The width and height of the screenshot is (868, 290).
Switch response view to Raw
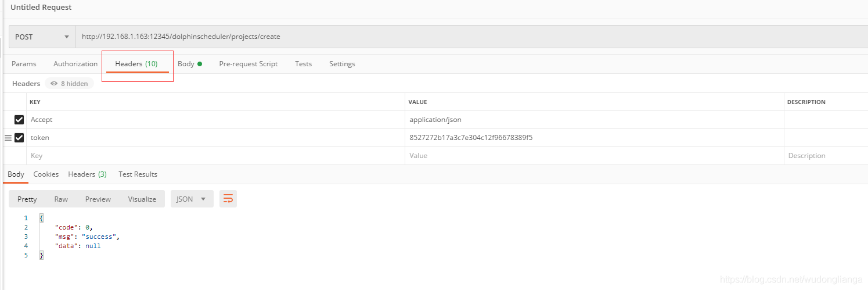coord(61,199)
